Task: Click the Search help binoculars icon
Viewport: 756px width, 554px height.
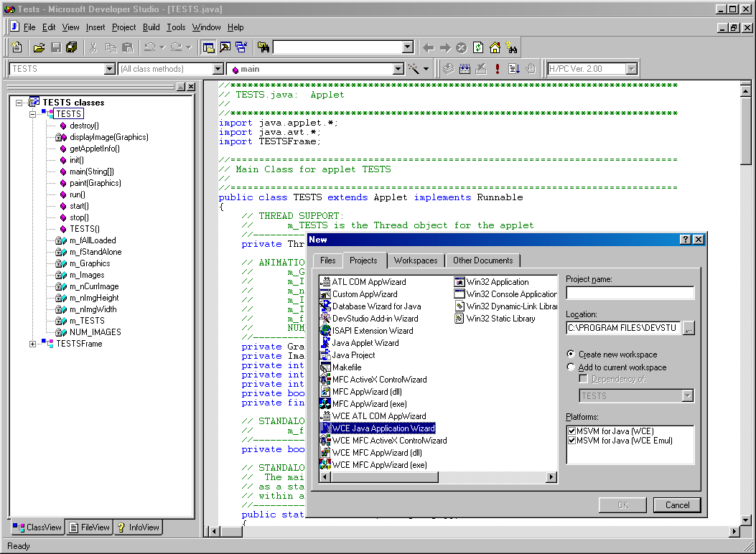Action: pos(512,47)
